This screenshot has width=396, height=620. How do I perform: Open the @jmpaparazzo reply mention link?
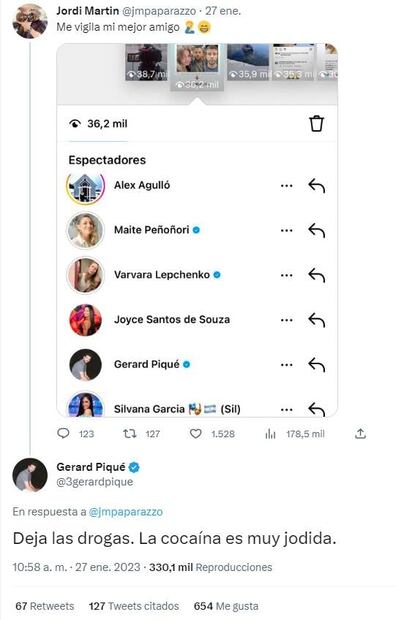tap(126, 512)
